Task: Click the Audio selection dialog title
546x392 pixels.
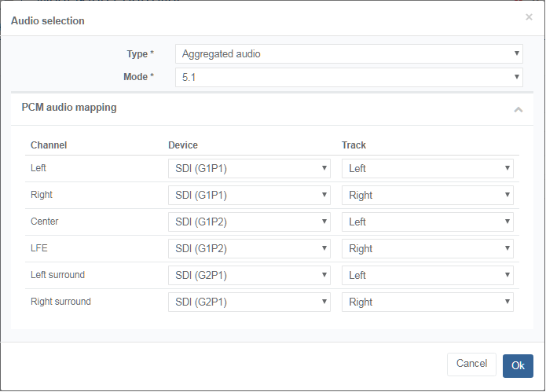Action: [x=48, y=21]
